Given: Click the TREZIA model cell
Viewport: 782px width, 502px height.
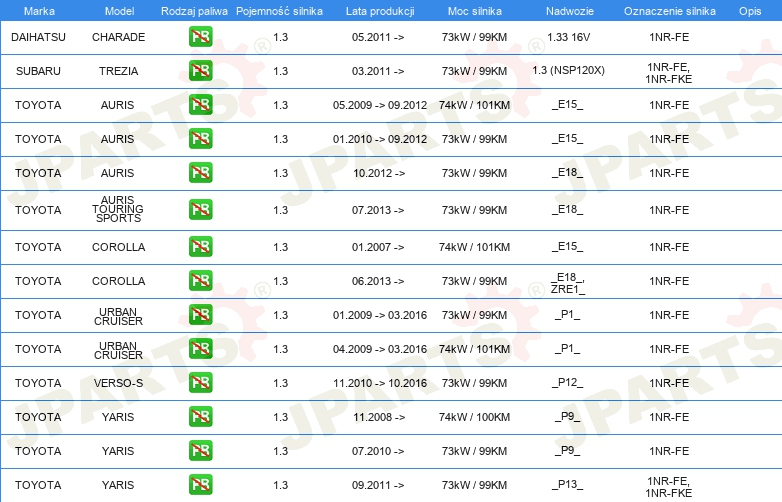Looking at the screenshot, I should [119, 71].
